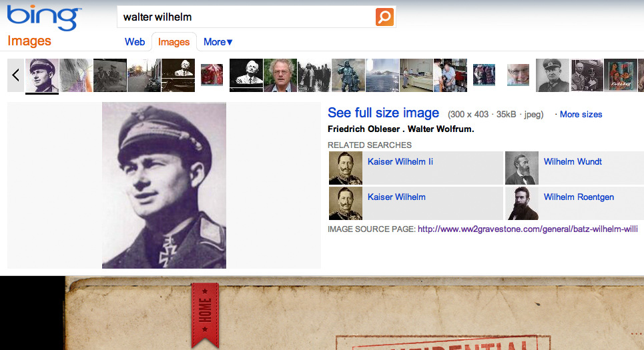The width and height of the screenshot is (644, 350).
Task: Click the Bing logo
Action: (44, 18)
